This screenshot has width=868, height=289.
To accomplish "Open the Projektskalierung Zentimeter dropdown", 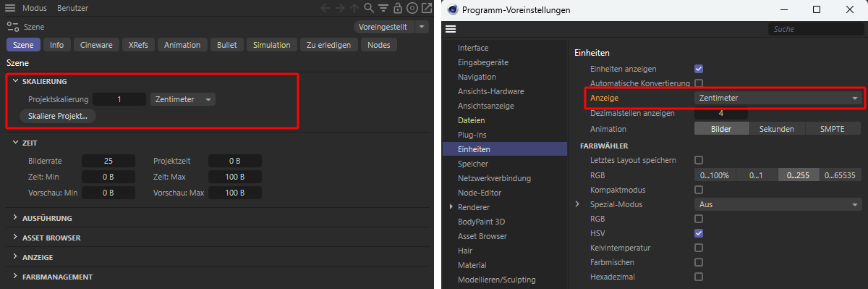I will pos(182,99).
